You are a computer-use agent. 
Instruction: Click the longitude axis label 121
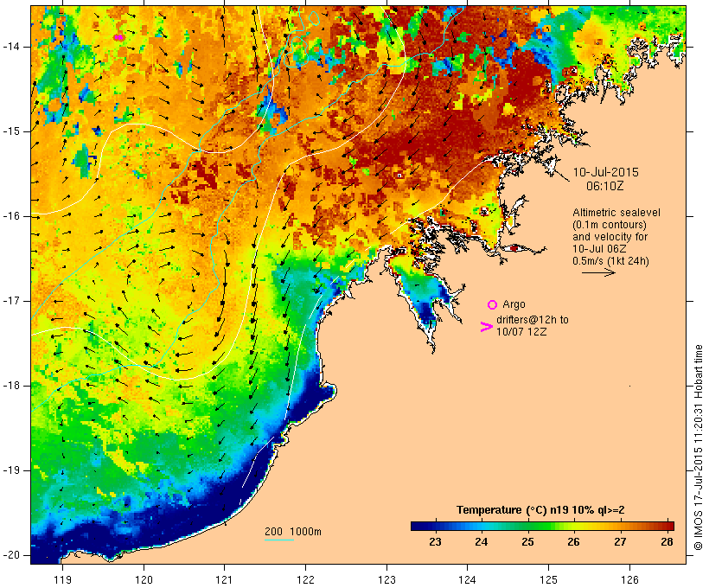(x=224, y=579)
